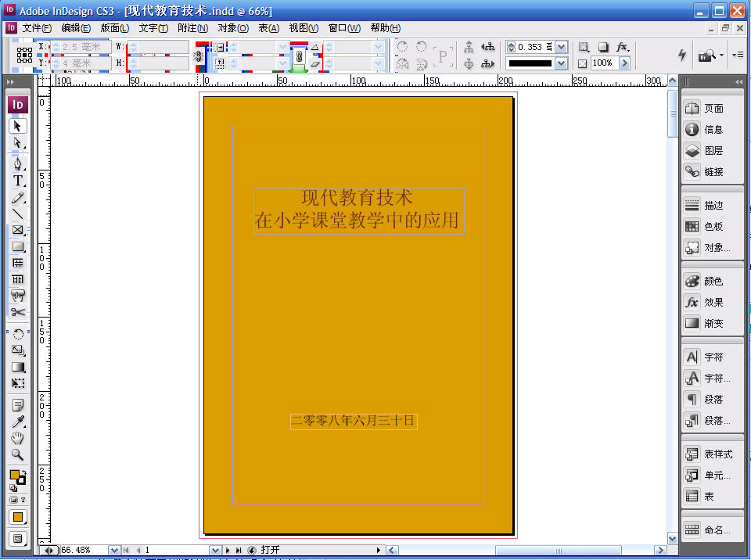Screen dimensions: 751x560
Task: Open the 渐变 gradient panel
Action: coord(713,323)
